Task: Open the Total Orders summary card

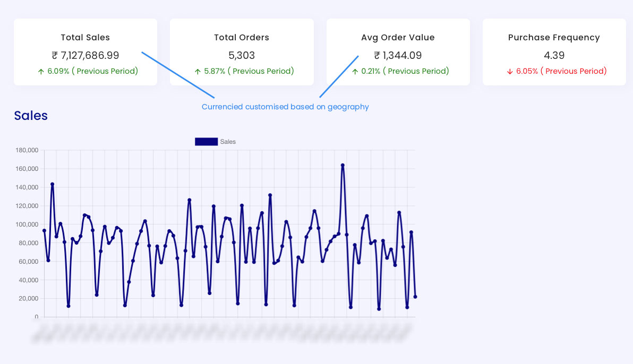Action: point(242,51)
